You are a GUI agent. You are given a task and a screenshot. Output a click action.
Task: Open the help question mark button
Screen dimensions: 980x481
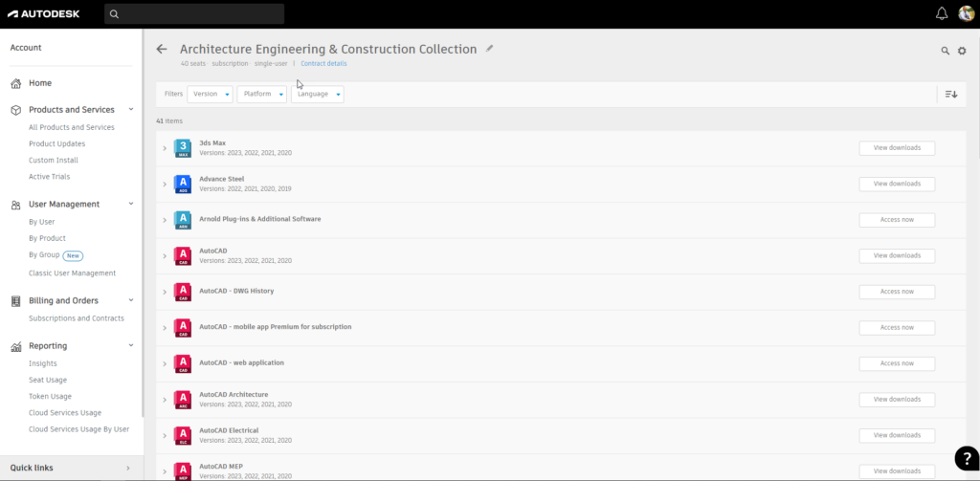[967, 458]
